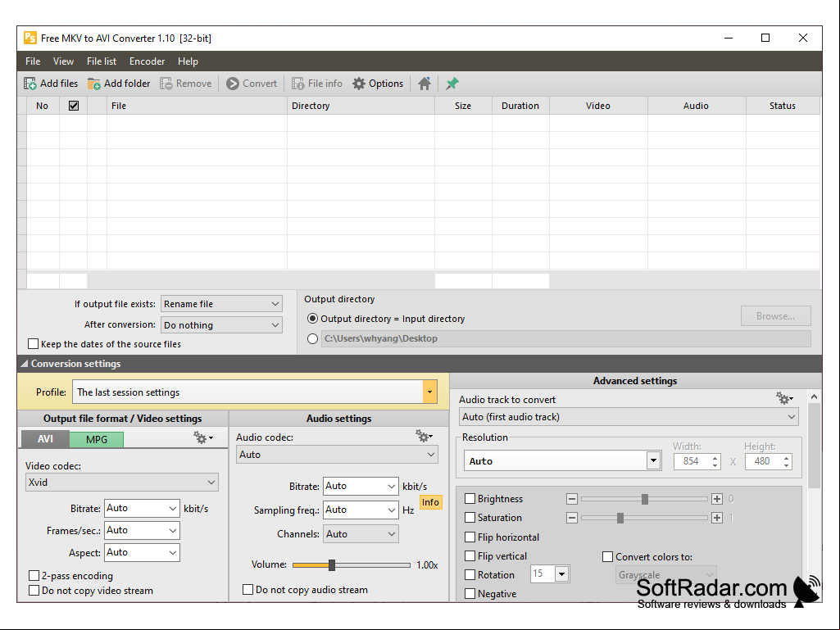Enable the Saturation checkbox
The image size is (840, 630).
click(x=470, y=518)
